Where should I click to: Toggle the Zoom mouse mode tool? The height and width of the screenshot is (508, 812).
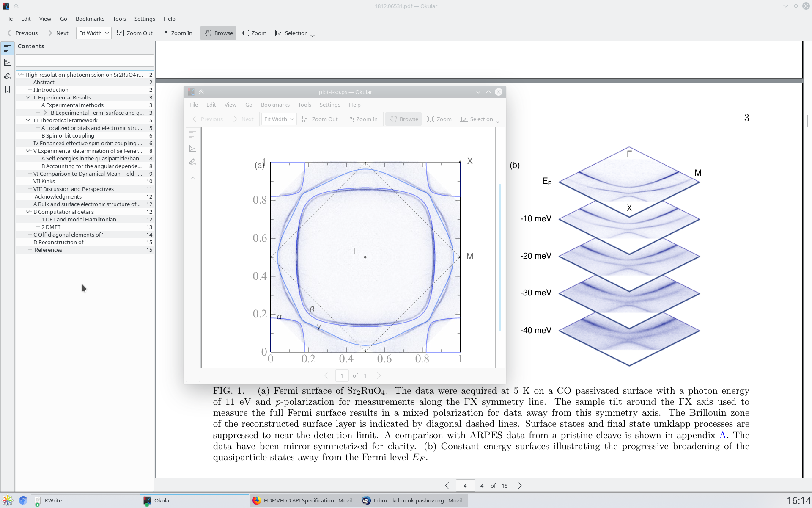pyautogui.click(x=254, y=33)
